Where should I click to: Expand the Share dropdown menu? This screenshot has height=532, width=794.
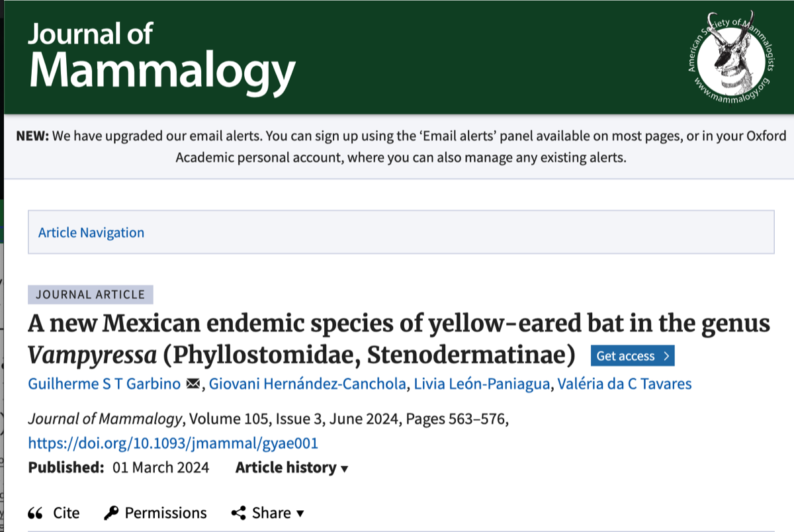pyautogui.click(x=268, y=513)
